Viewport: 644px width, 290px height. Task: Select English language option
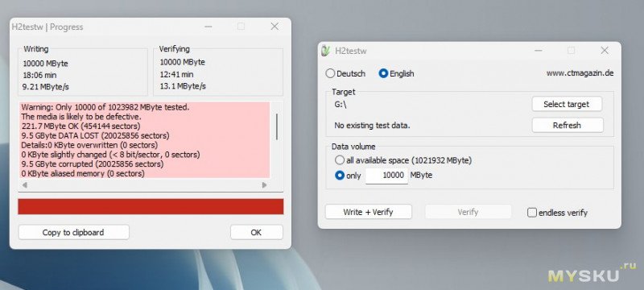pos(396,74)
